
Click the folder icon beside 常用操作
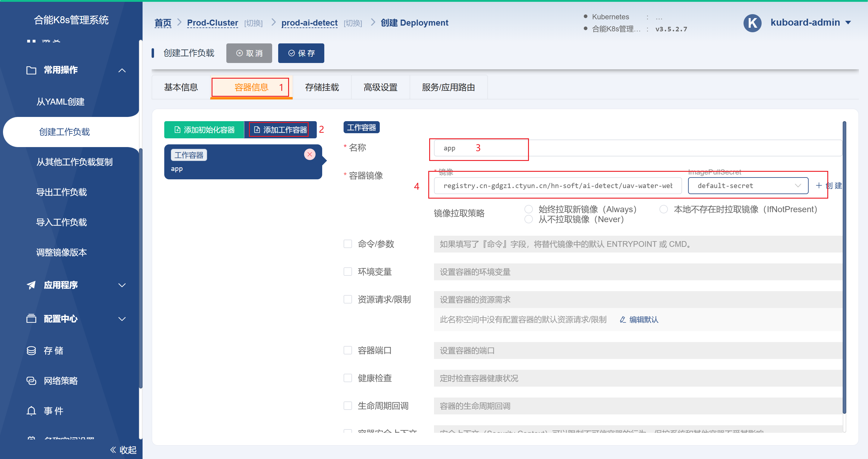pyautogui.click(x=31, y=70)
